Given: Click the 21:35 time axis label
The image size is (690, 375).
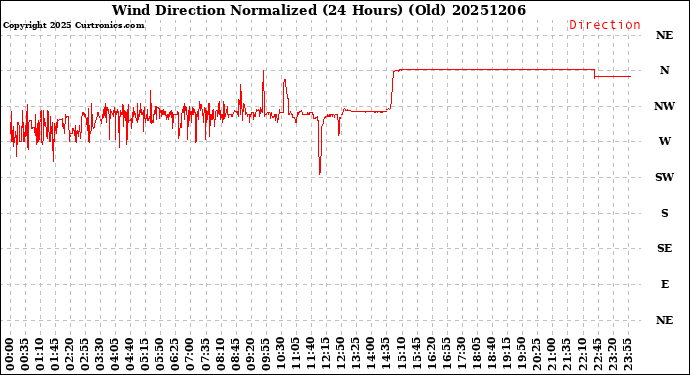Looking at the screenshot, I should tap(566, 354).
